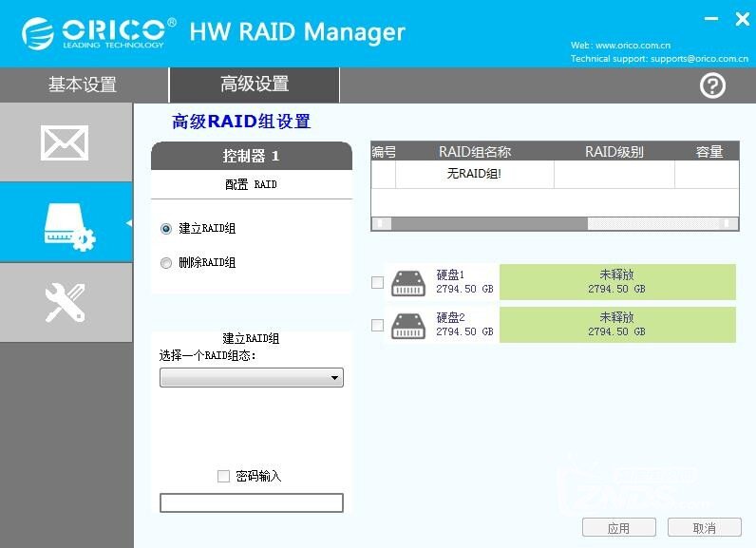The image size is (756, 548).
Task: Close the HW RAID Manager window
Action: pyautogui.click(x=742, y=19)
